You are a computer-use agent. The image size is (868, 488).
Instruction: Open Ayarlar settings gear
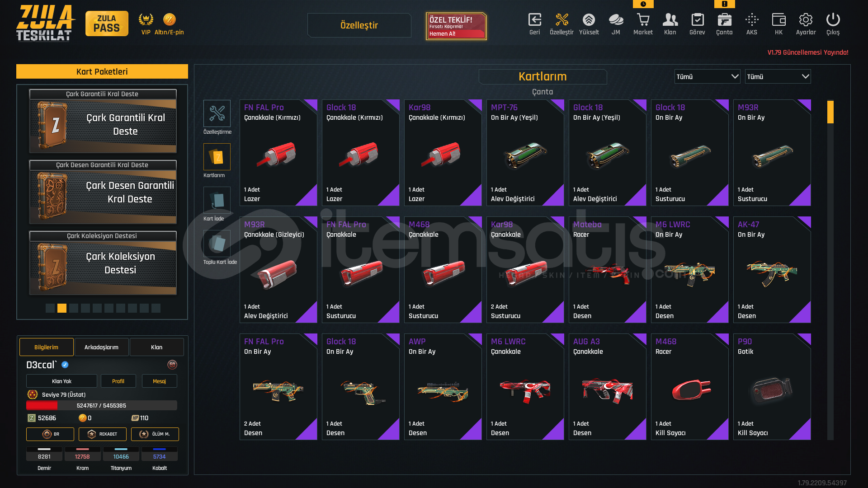pos(806,20)
